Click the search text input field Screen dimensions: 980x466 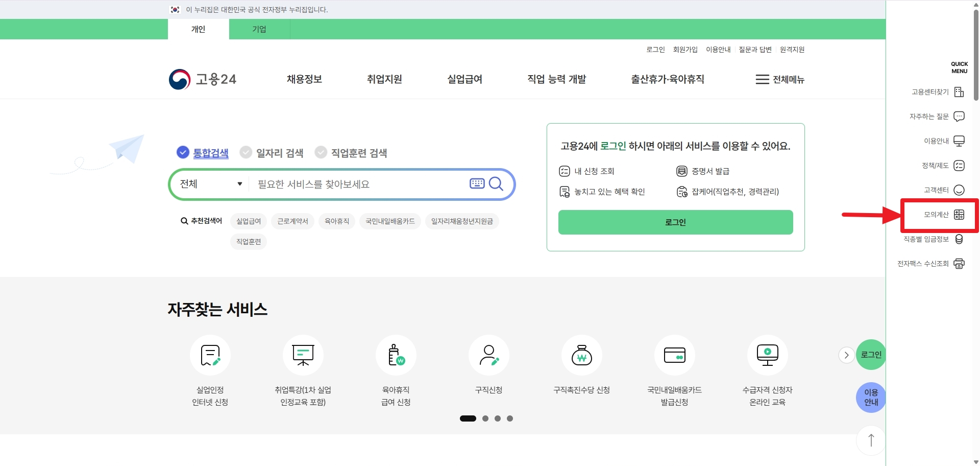(x=360, y=184)
